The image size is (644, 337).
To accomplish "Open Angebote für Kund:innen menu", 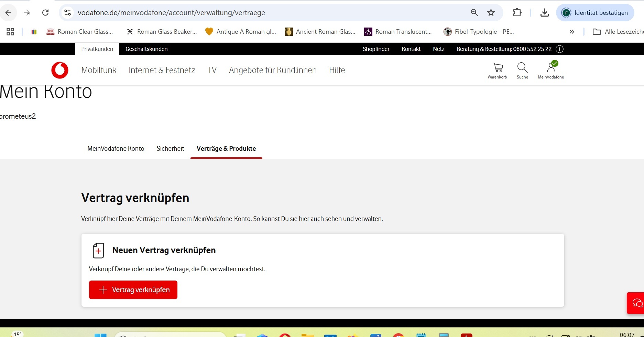I will pos(273,70).
